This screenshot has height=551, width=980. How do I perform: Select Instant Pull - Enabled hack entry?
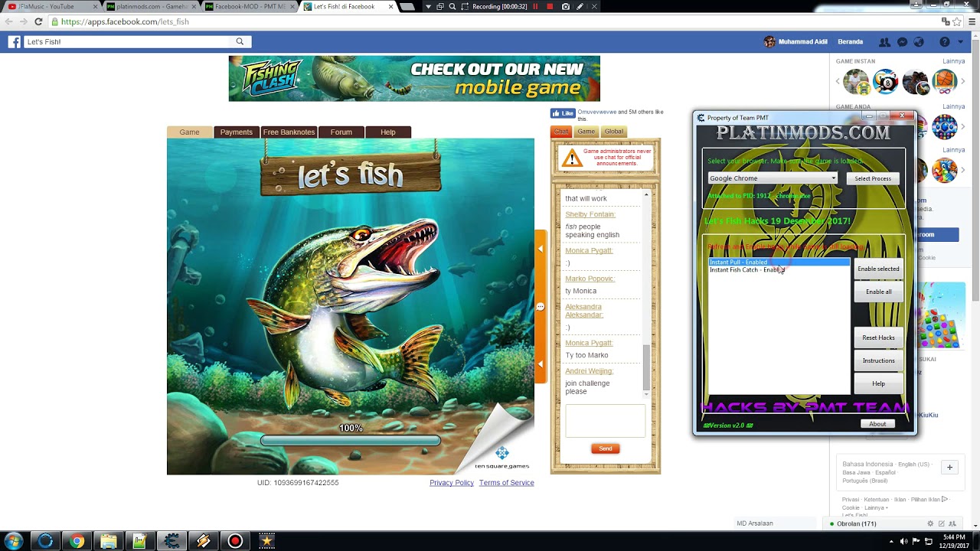tap(779, 262)
